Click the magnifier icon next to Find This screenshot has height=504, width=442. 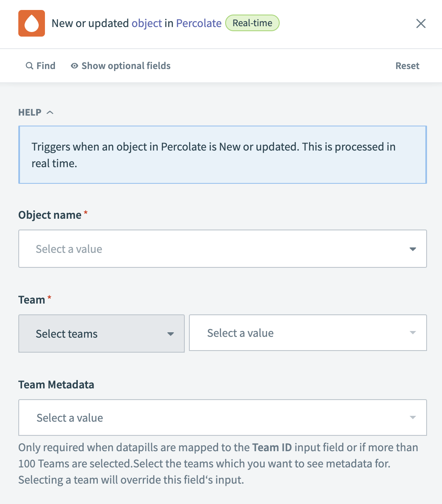tap(29, 66)
